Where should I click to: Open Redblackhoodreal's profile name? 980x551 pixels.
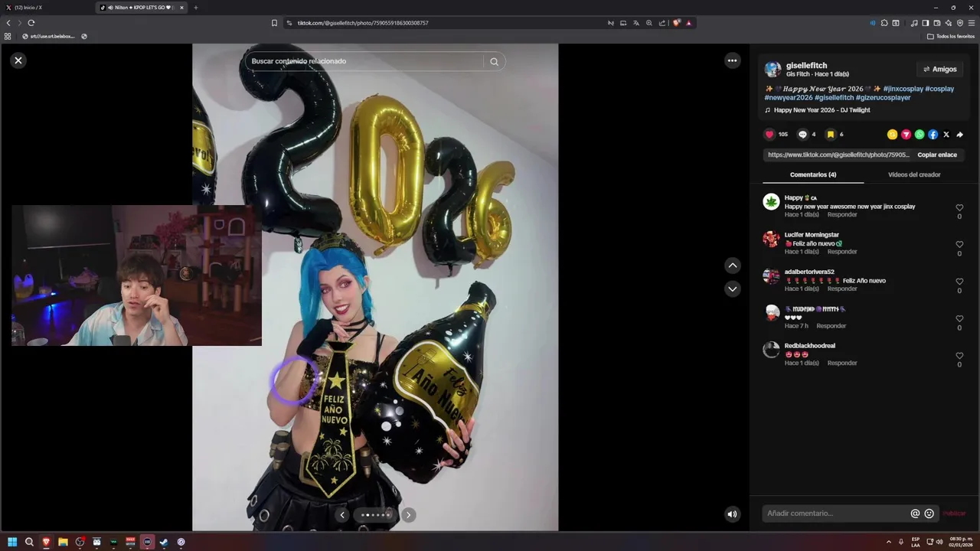(809, 346)
